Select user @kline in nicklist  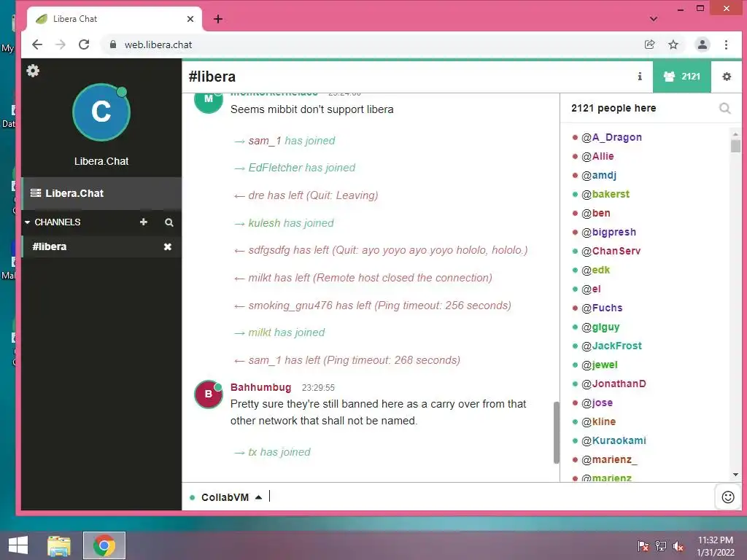point(598,422)
